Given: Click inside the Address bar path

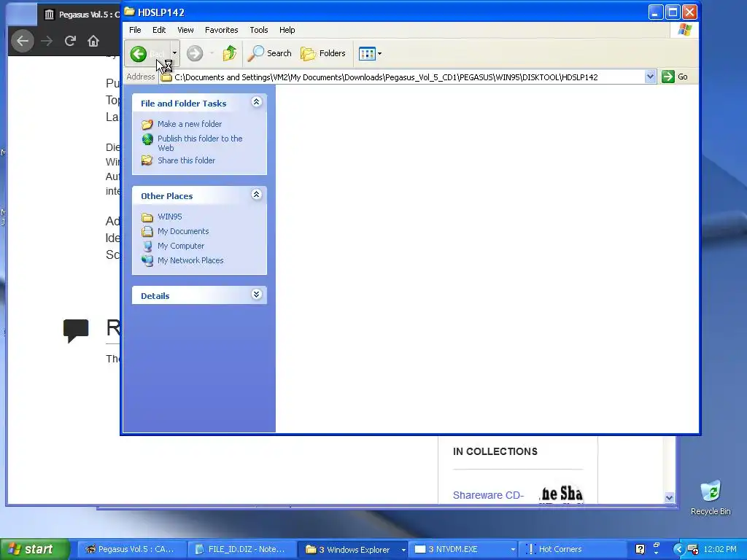Looking at the screenshot, I should (x=402, y=77).
